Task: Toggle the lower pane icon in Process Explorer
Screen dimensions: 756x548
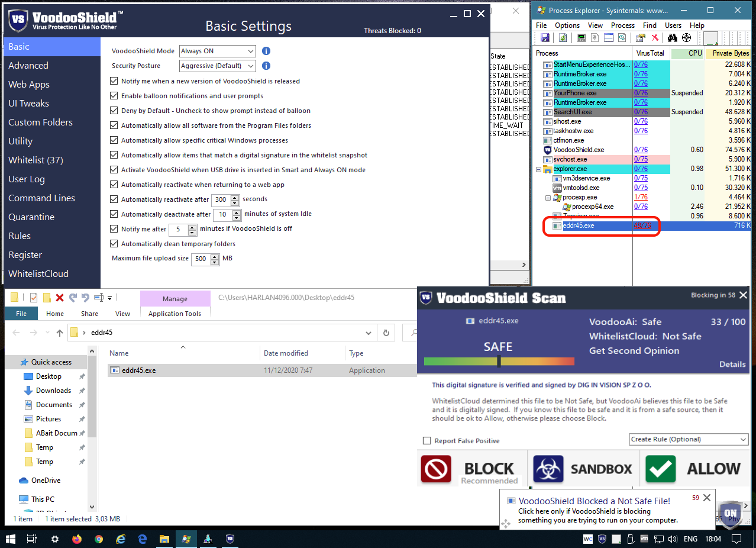Action: pyautogui.click(x=609, y=38)
